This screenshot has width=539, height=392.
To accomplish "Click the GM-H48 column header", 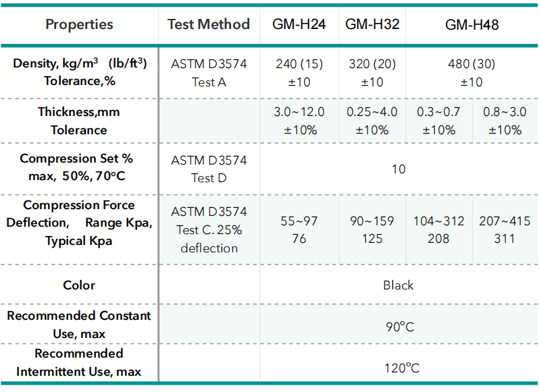I will point(471,25).
